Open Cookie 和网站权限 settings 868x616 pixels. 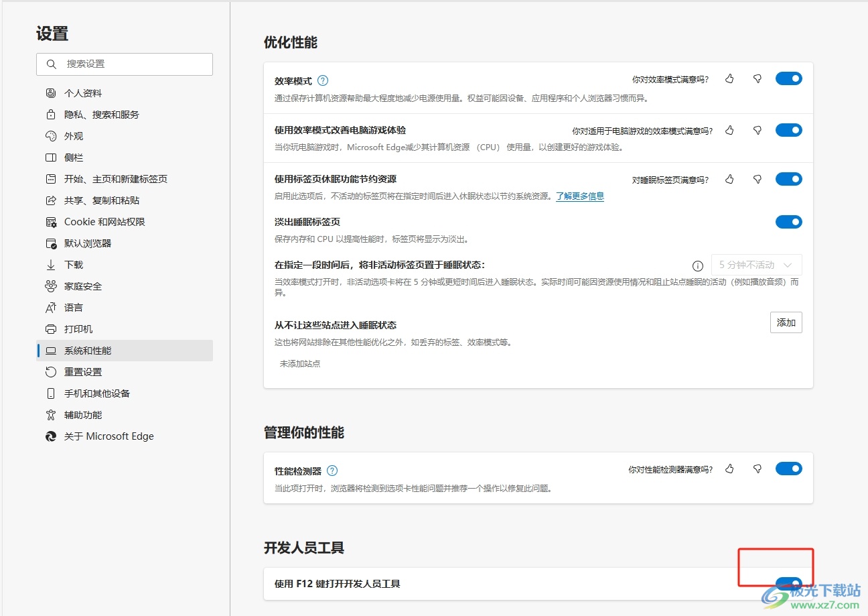point(125,222)
